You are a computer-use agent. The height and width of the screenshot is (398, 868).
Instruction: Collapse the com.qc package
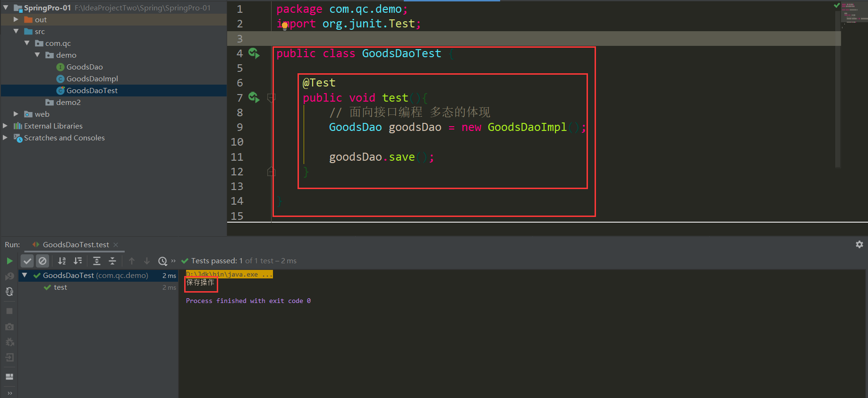click(27, 43)
